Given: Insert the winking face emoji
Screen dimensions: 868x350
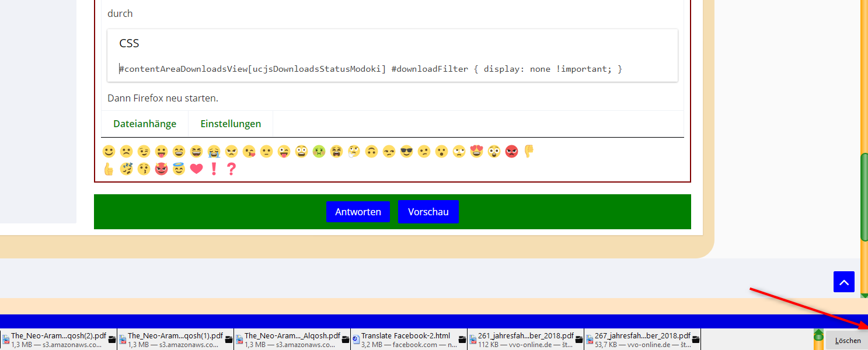Looking at the screenshot, I should (x=144, y=152).
